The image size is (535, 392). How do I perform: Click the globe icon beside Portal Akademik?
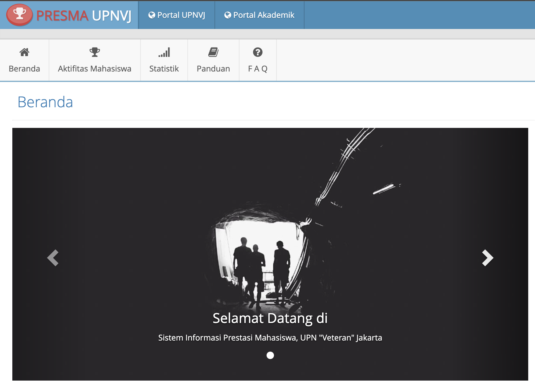click(x=228, y=15)
